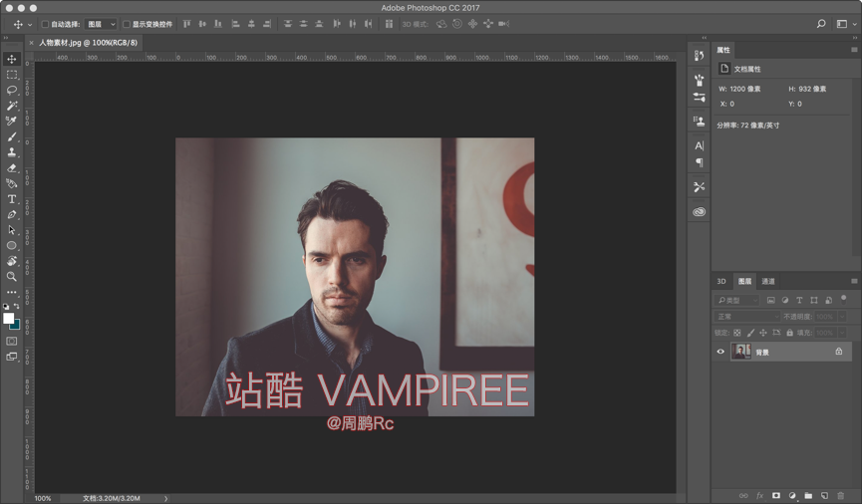Click the Auto-Align Layers icon

(389, 24)
